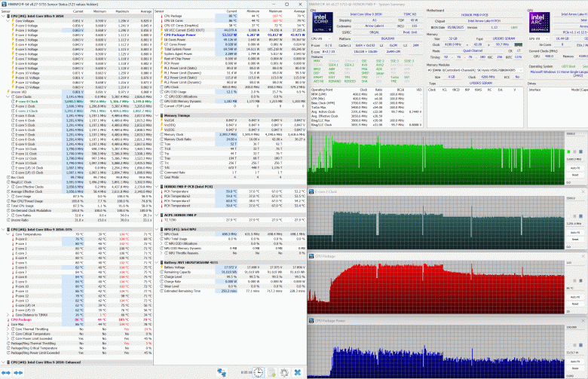Image resolution: width=588 pixels, height=379 pixels.
Task: Select the Estimated Remaining Time row
Action: [230, 291]
